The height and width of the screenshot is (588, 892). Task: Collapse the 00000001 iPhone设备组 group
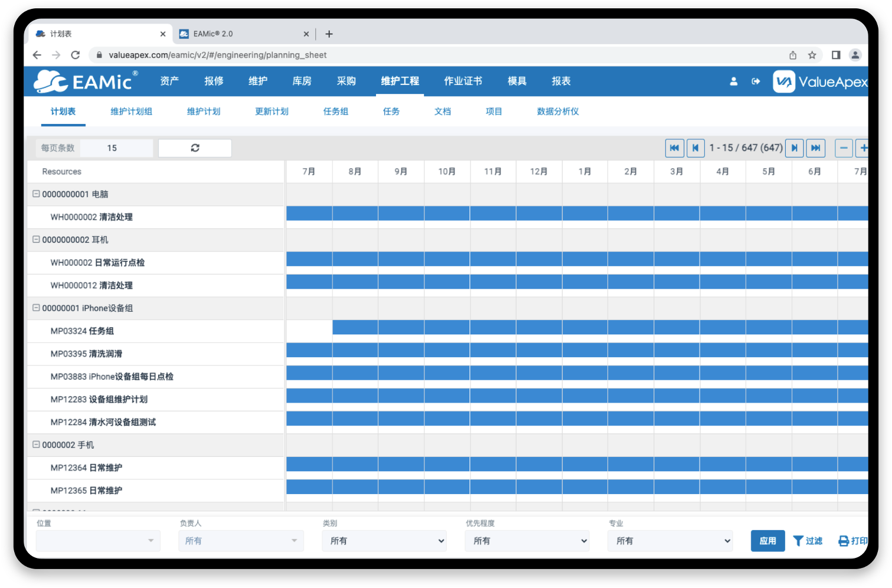(36, 308)
